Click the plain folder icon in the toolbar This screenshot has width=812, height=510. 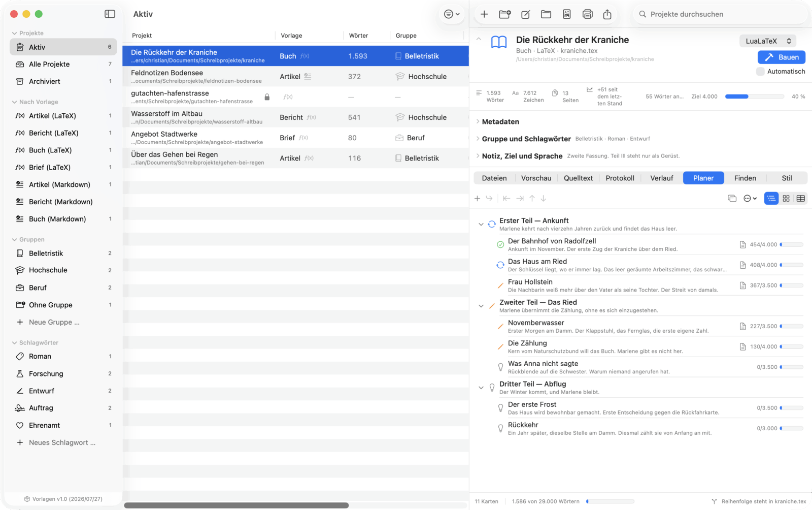point(546,14)
